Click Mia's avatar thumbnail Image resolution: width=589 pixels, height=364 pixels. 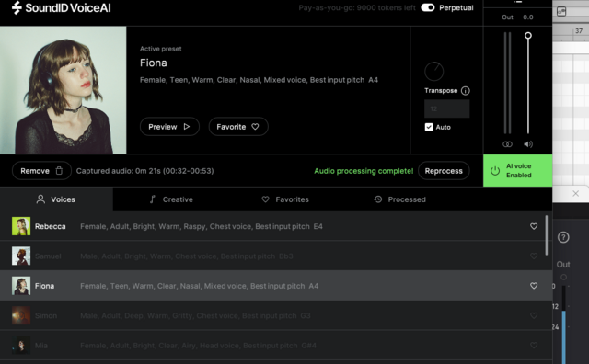(x=21, y=346)
